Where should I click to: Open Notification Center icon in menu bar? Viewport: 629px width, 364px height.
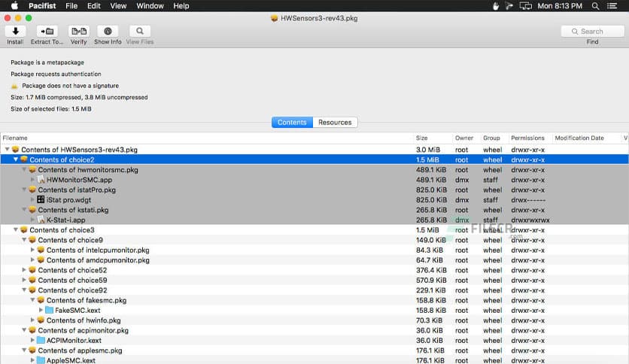coord(612,6)
